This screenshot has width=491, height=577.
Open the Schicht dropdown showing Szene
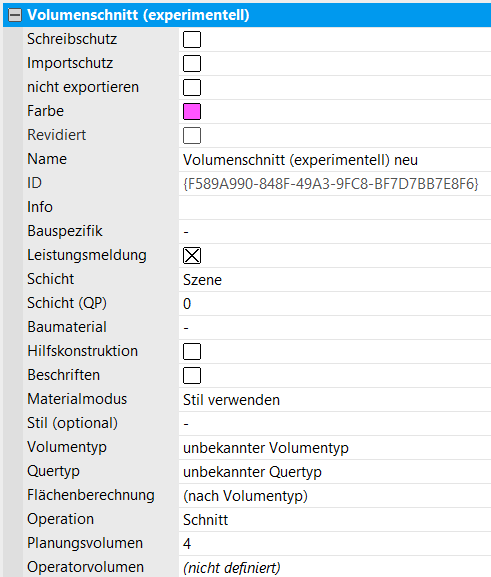pyautogui.click(x=335, y=280)
